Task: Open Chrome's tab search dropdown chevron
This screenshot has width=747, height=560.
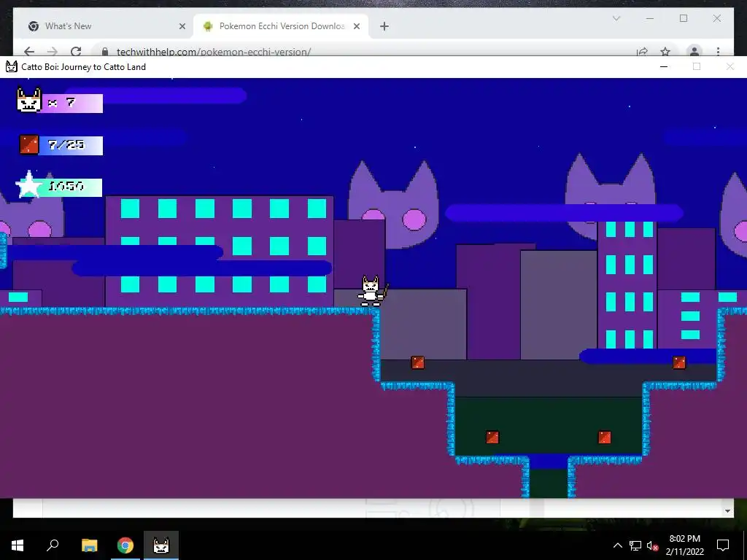Action: 616,18
